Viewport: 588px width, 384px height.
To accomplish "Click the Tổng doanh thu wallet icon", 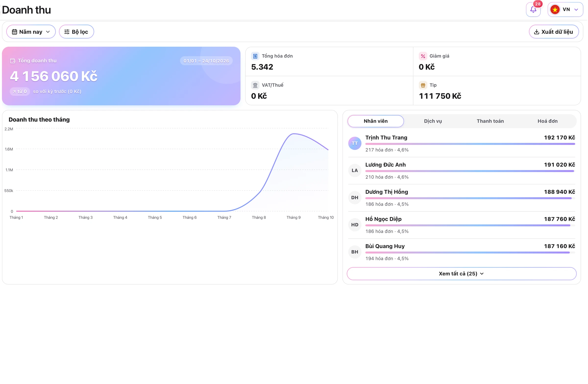I will pyautogui.click(x=12, y=61).
